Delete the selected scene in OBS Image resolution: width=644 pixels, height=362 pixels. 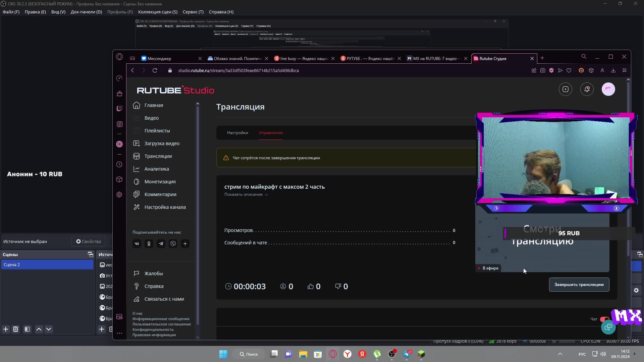click(x=16, y=329)
